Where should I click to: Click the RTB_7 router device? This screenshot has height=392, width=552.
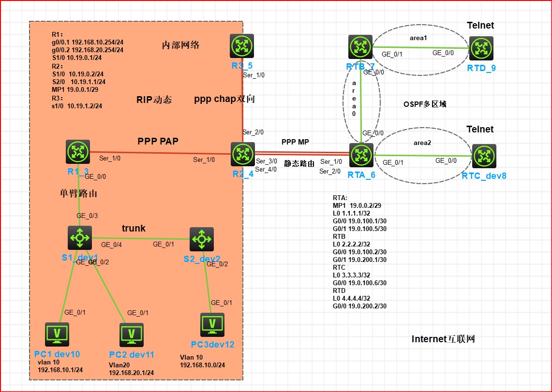(x=360, y=47)
